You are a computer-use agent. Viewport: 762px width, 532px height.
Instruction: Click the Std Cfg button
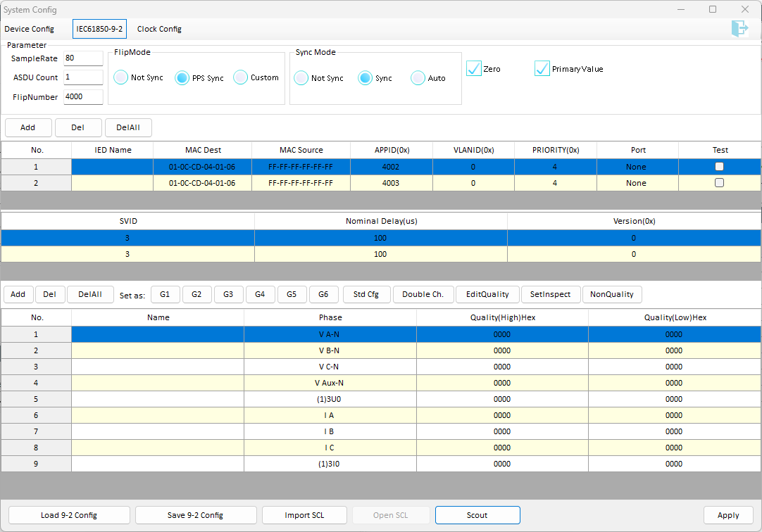click(366, 294)
